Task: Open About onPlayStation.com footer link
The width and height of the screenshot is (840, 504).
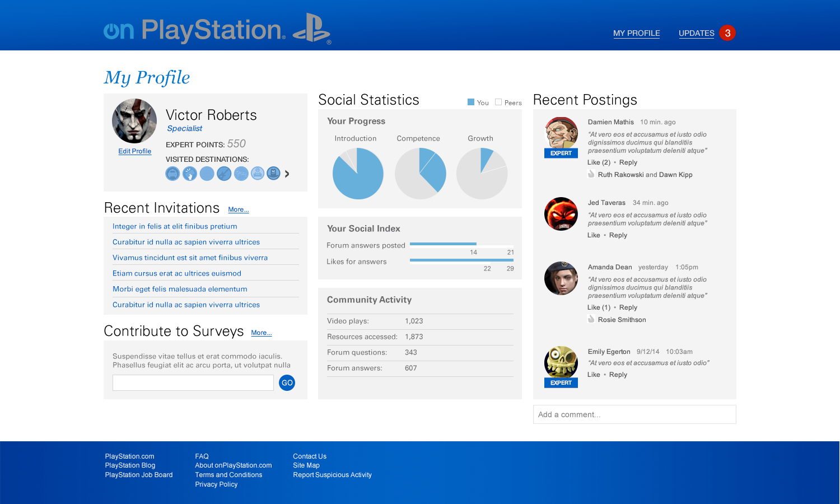Action: (x=234, y=465)
